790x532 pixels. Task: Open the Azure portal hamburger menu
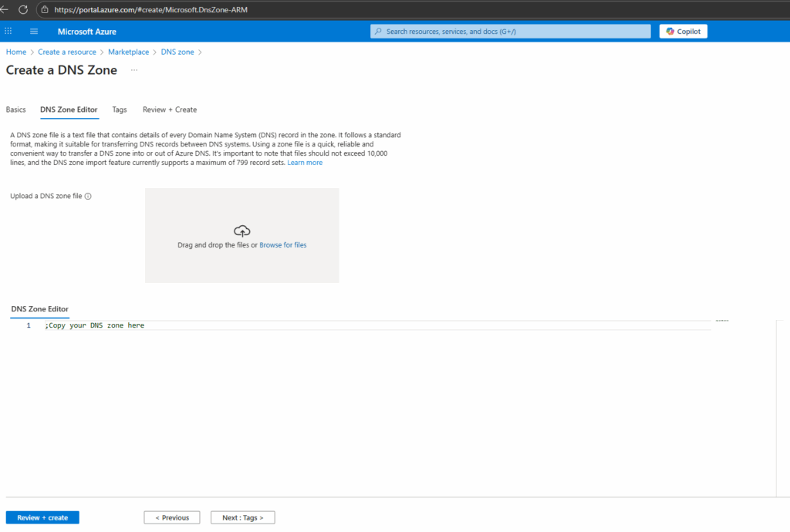34,32
